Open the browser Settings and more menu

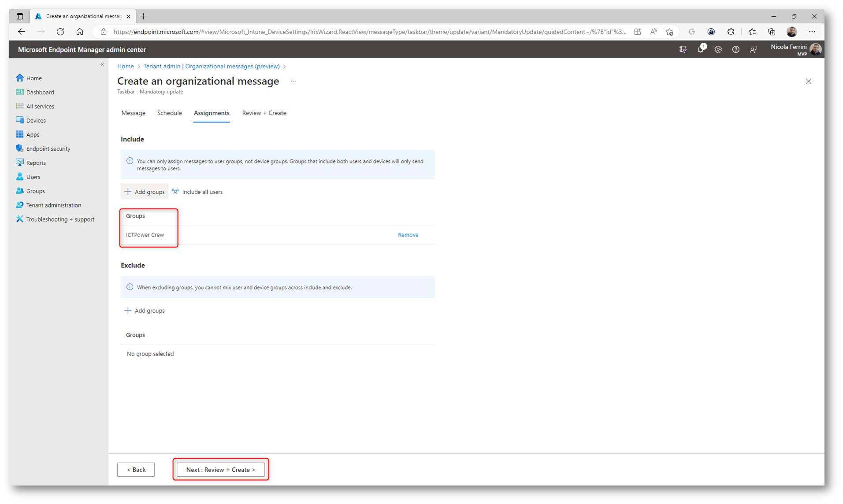click(x=812, y=32)
